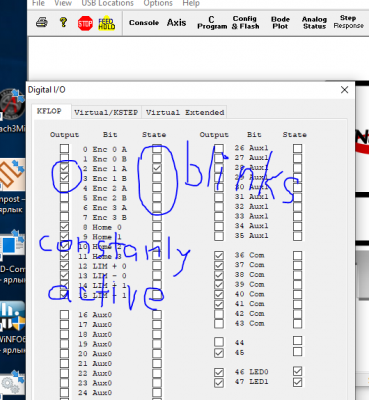Toggle the Feed Hold icon

[x=107, y=23]
